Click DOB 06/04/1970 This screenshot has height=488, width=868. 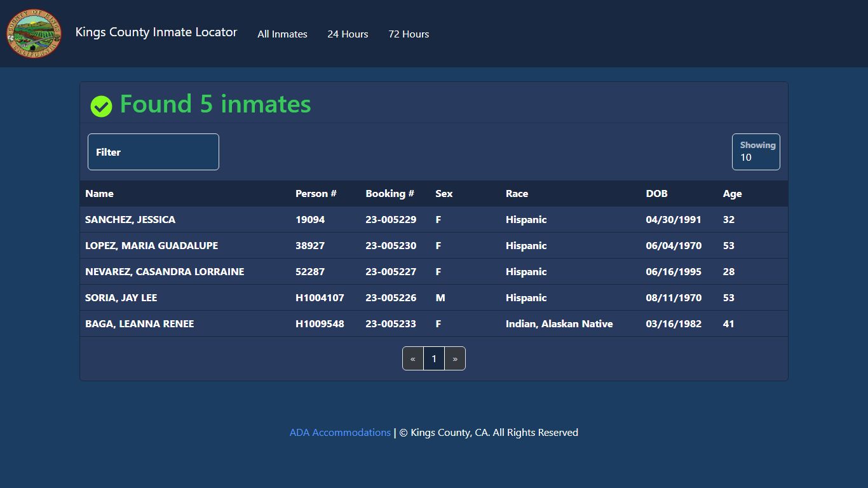click(674, 246)
